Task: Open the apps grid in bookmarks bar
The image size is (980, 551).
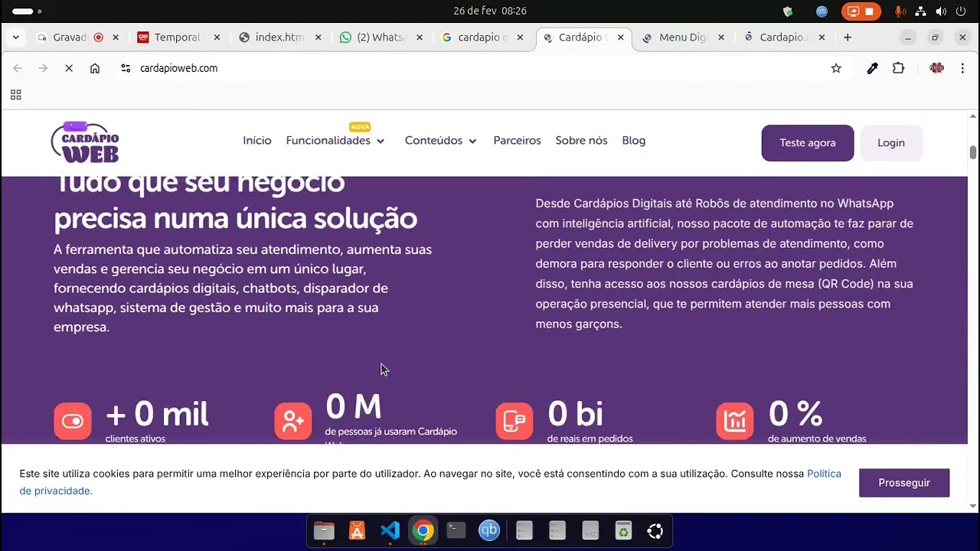Action: (15, 95)
